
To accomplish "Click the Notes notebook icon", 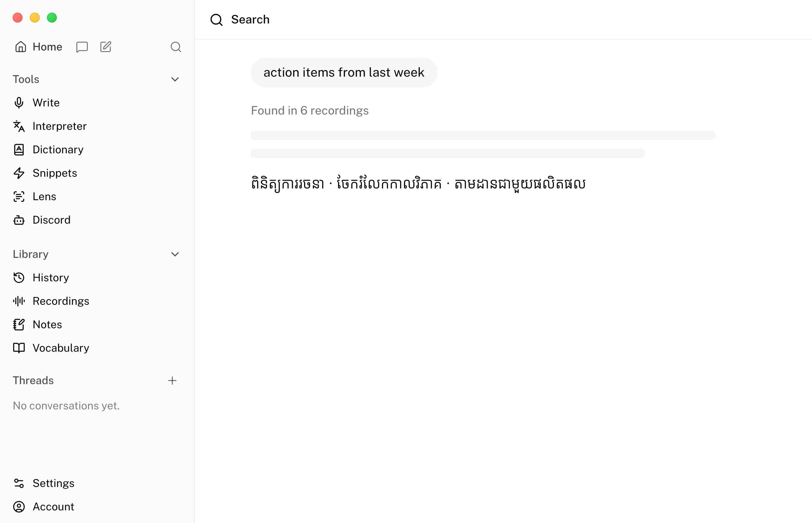I will click(19, 324).
